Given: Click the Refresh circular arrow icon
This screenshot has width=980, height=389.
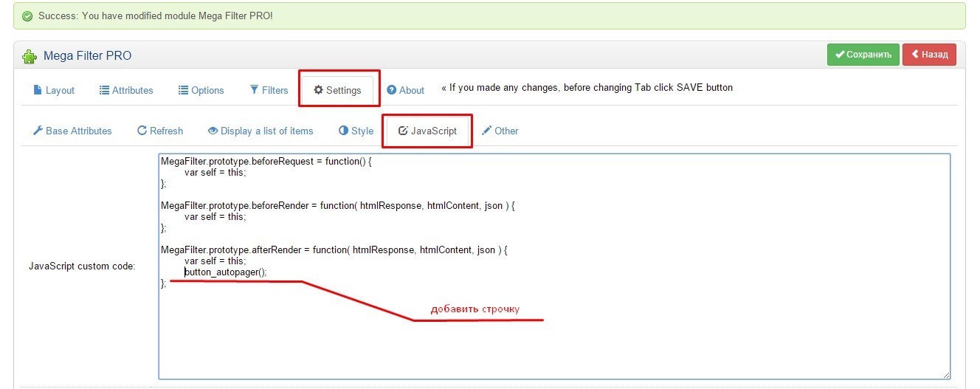Looking at the screenshot, I should click(x=142, y=131).
